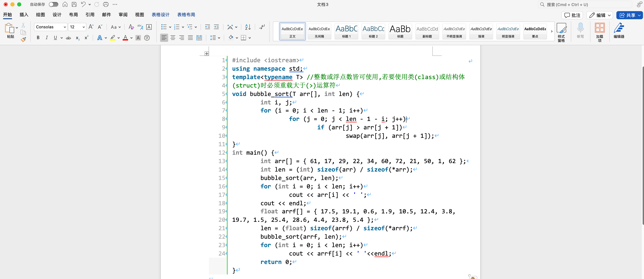Apply the Heading 1 (标题 1) style
Viewport: 644px width, 279px height.
346,32
